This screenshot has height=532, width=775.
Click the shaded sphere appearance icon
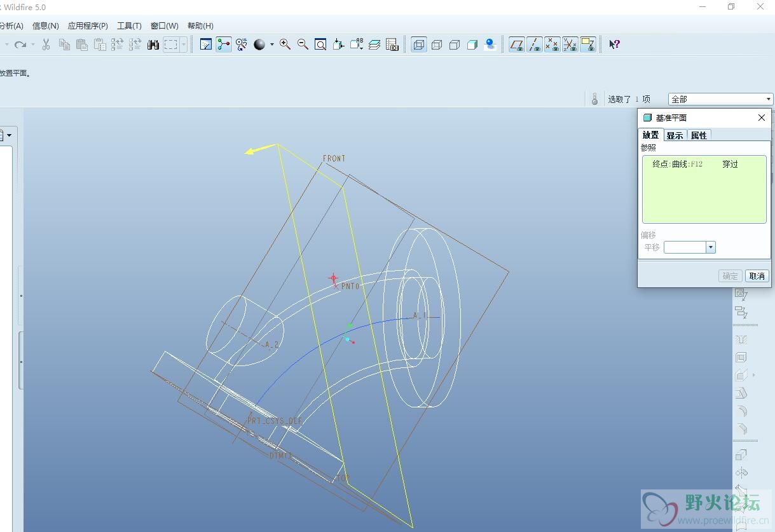pos(259,44)
